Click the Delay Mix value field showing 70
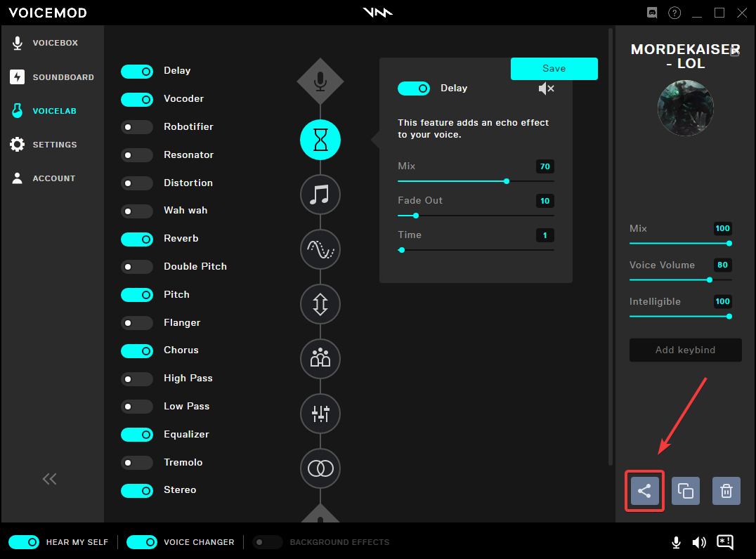This screenshot has height=559, width=756. tap(545, 166)
